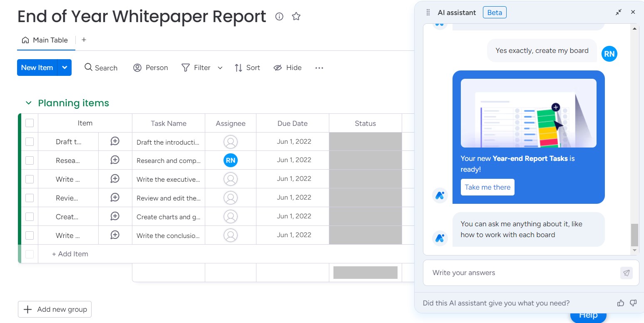Minimize the AI assistant panel
The width and height of the screenshot is (644, 323).
619,13
